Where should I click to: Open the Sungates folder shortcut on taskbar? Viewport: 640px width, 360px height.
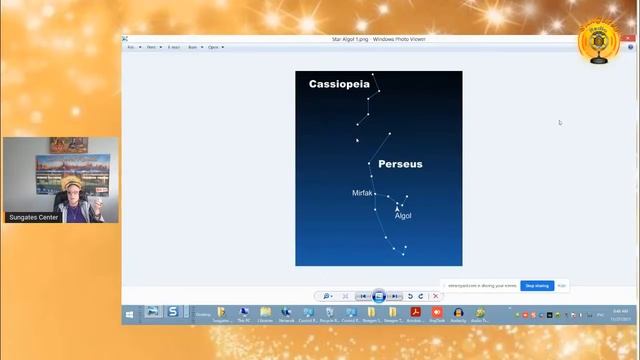click(x=222, y=314)
